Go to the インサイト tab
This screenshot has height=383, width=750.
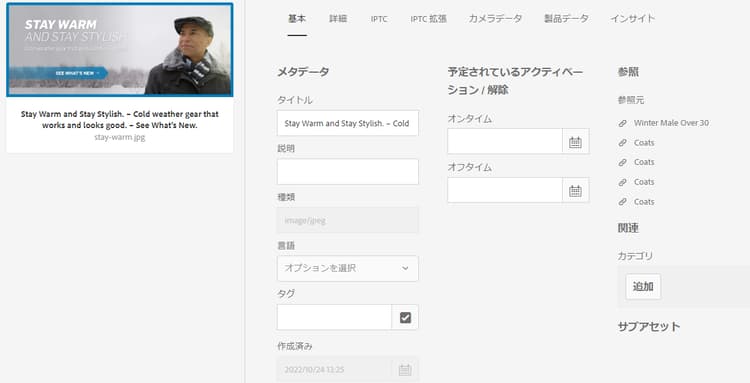pos(633,19)
